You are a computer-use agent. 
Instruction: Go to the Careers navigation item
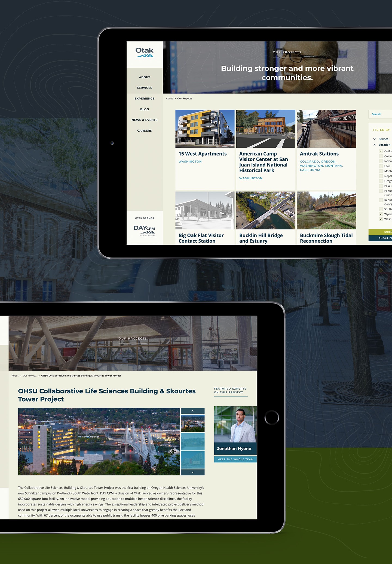pos(145,131)
